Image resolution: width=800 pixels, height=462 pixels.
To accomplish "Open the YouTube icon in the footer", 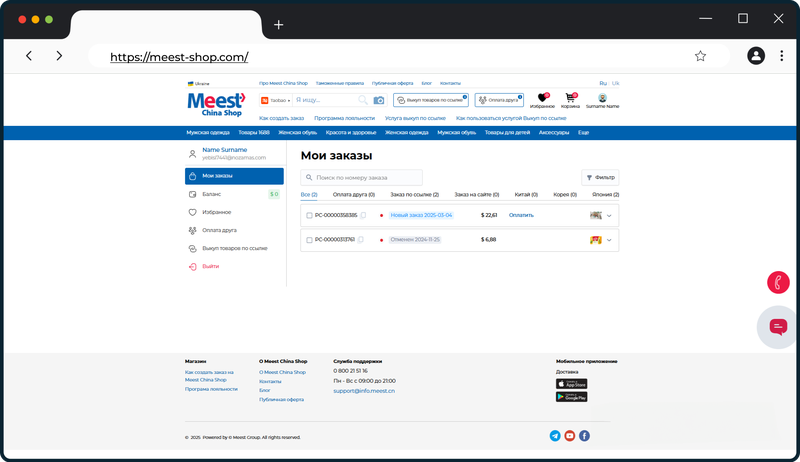I will (x=570, y=435).
